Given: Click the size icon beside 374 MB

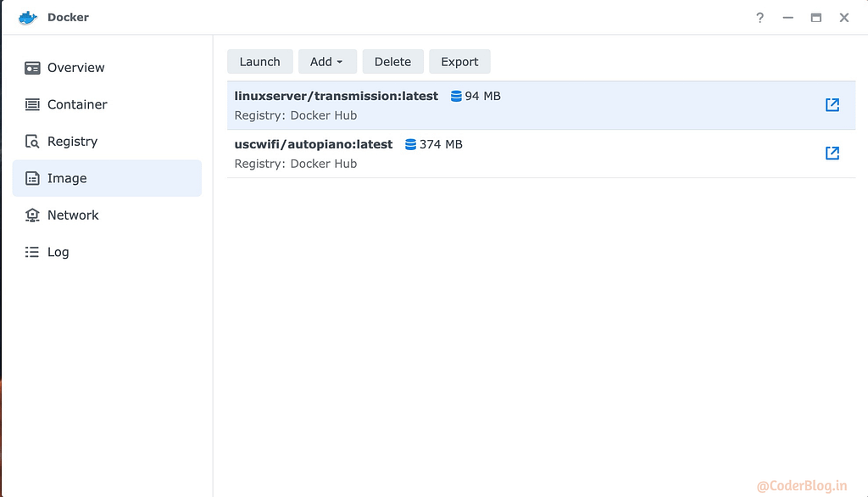Looking at the screenshot, I should click(x=411, y=145).
